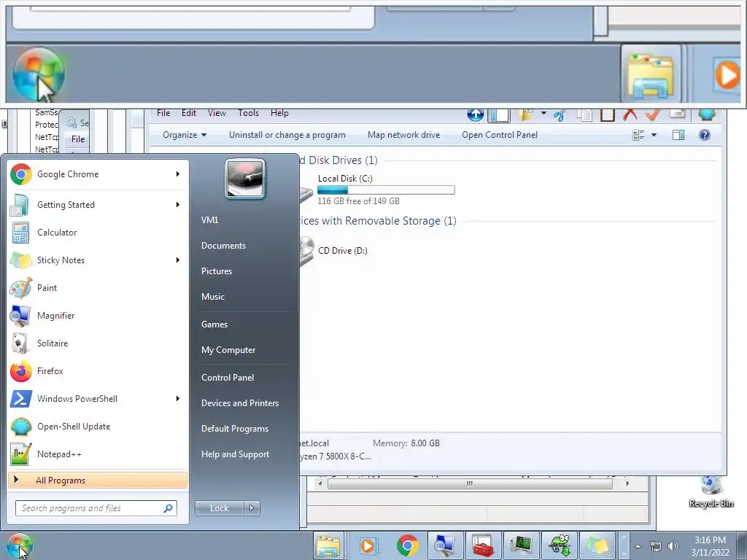Image resolution: width=747 pixels, height=560 pixels.
Task: Open the File menu in Explorer
Action: point(163,113)
